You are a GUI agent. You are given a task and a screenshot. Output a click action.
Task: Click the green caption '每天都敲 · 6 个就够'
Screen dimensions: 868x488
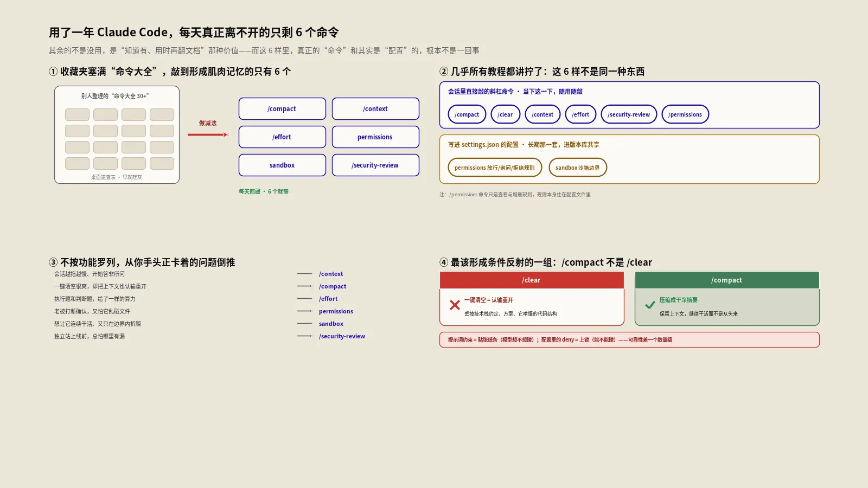[x=264, y=191]
